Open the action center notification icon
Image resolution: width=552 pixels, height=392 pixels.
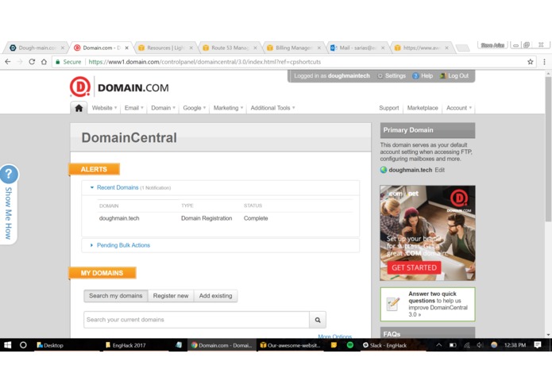click(x=537, y=345)
